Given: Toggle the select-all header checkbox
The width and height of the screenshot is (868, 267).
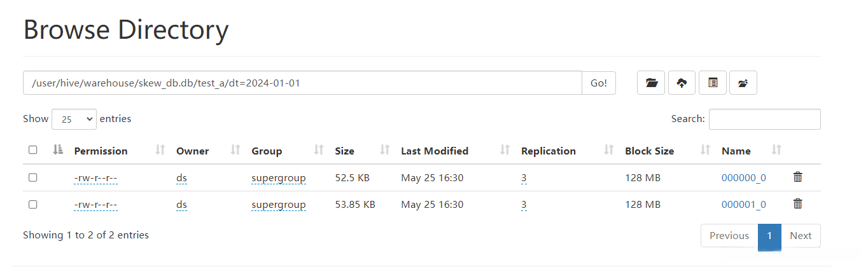Looking at the screenshot, I should pos(33,150).
